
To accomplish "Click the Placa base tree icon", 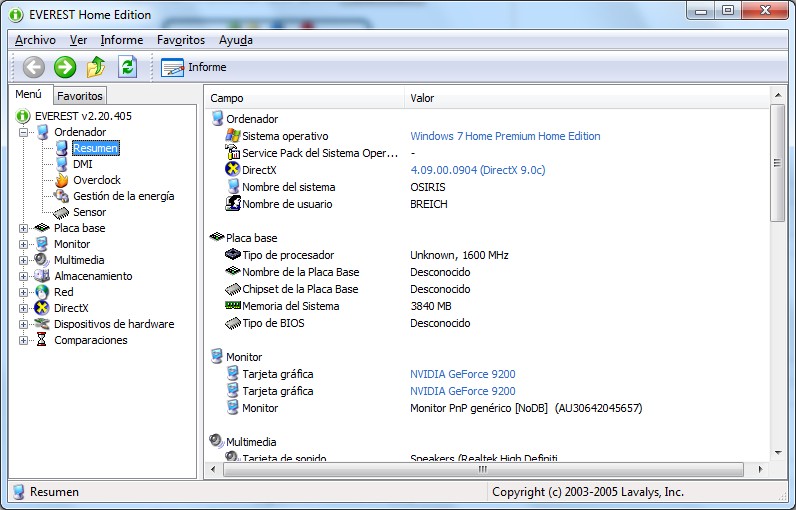I will [42, 228].
